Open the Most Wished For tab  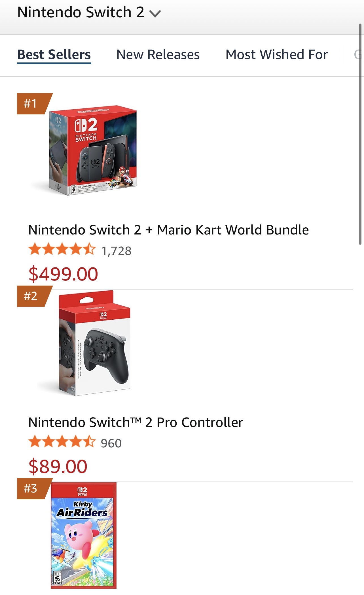276,55
